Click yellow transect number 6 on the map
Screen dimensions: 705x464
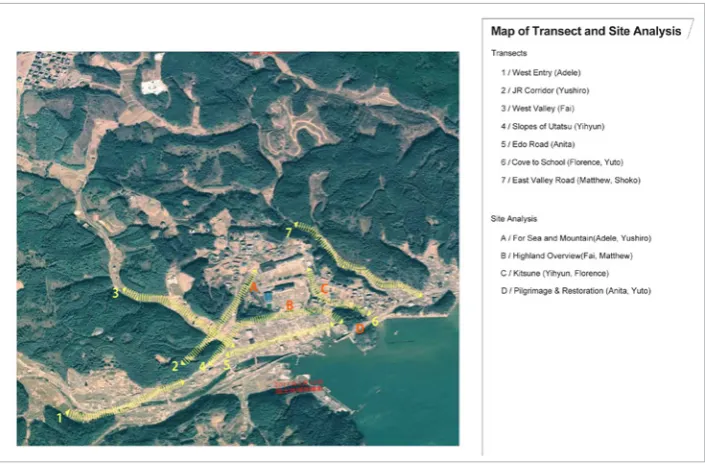(375, 321)
